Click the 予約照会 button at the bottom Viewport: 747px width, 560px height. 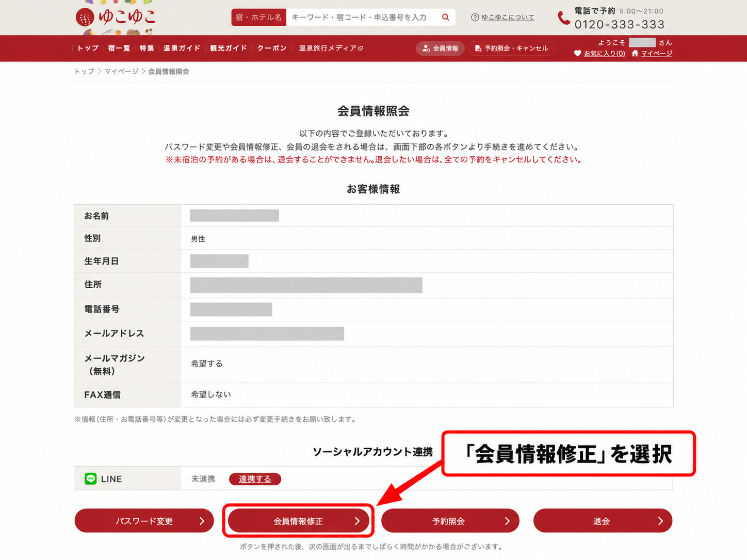(x=450, y=521)
